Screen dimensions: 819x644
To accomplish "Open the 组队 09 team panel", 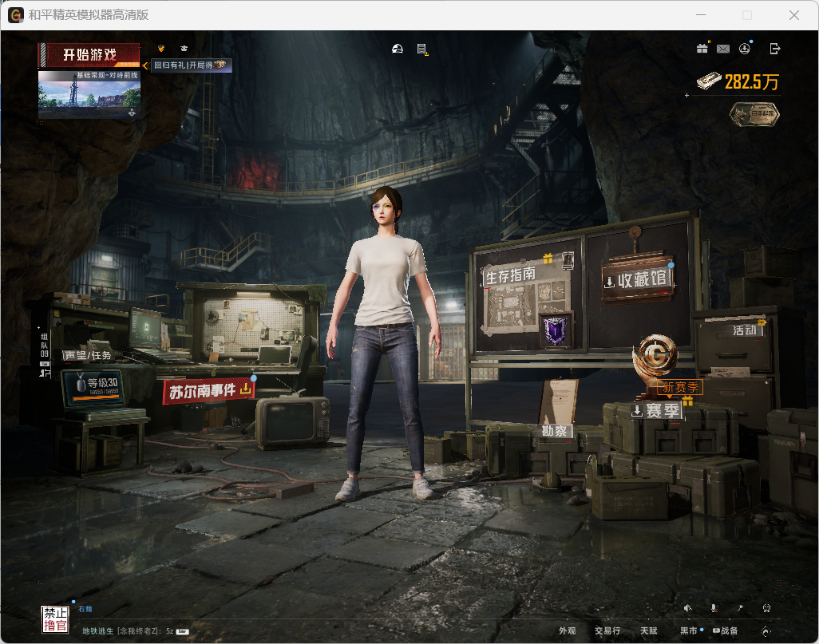I will [x=45, y=346].
